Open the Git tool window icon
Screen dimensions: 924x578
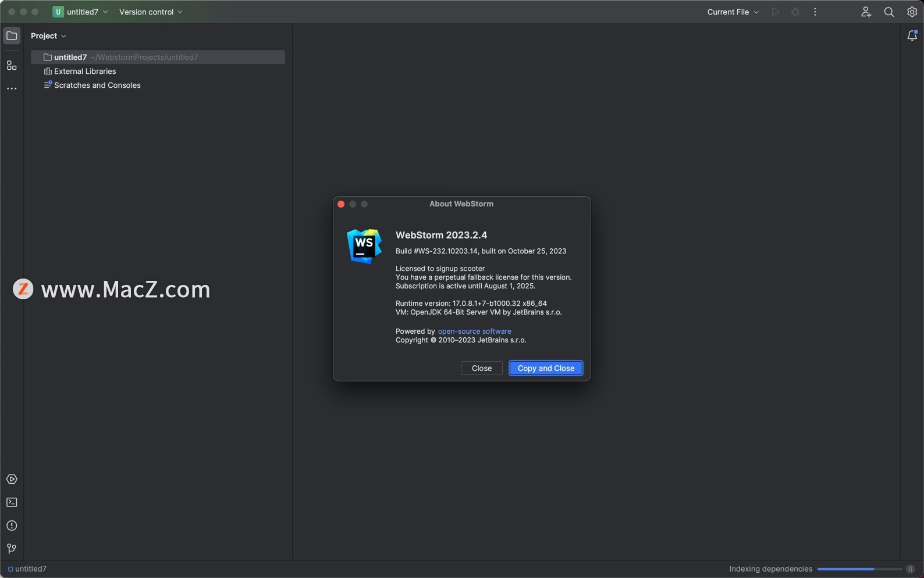pyautogui.click(x=12, y=549)
